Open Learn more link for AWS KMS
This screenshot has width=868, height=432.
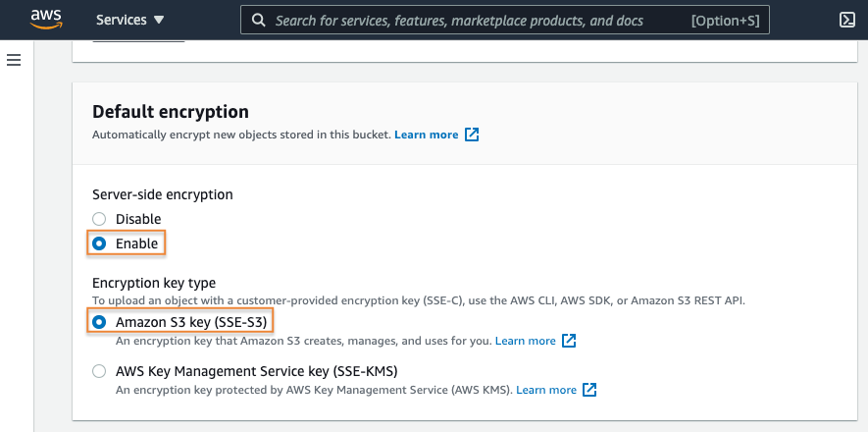(546, 390)
